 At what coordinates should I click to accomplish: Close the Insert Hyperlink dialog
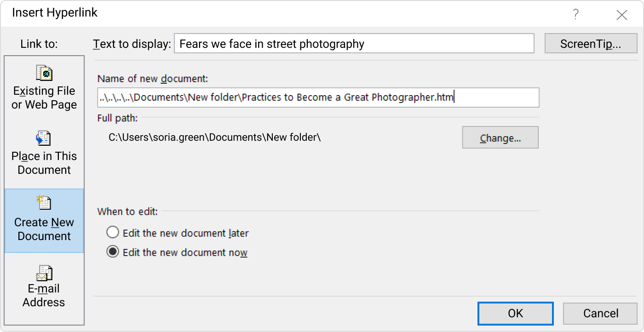(x=622, y=15)
